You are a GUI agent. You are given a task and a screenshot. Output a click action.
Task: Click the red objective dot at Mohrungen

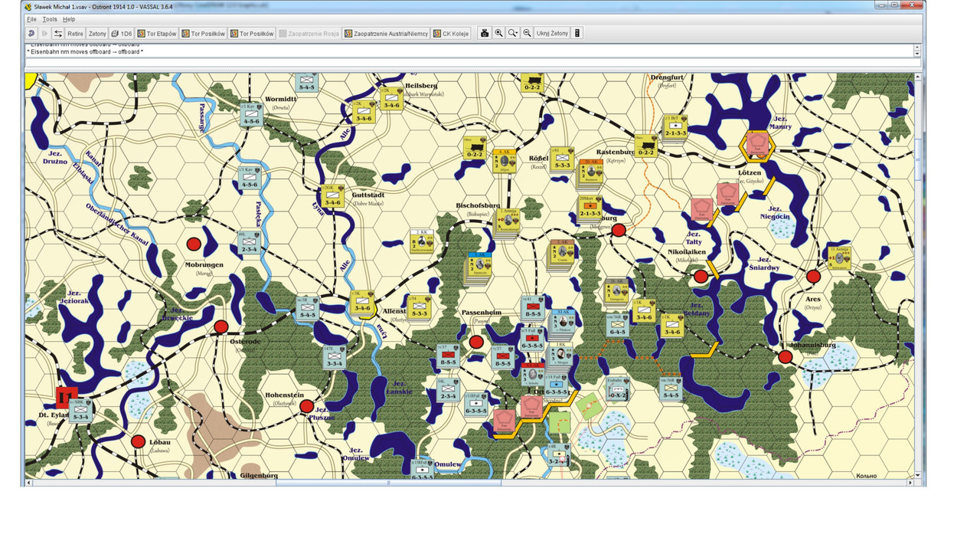194,244
